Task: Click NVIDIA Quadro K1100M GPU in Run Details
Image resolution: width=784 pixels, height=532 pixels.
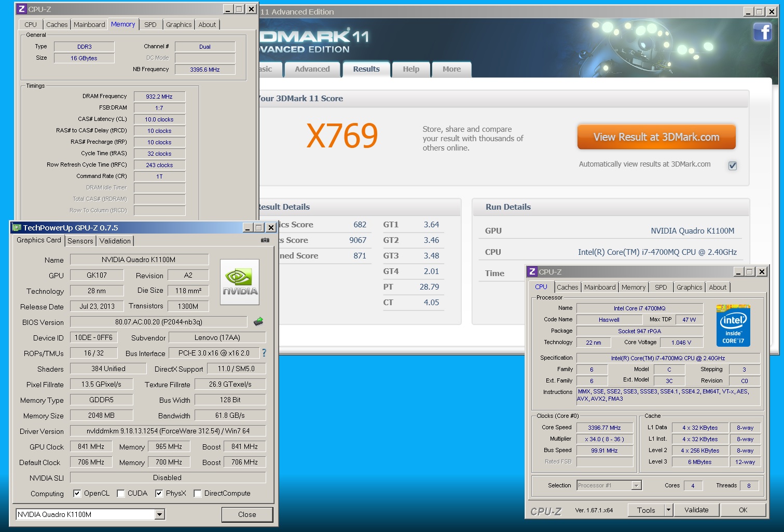Action: pos(693,230)
